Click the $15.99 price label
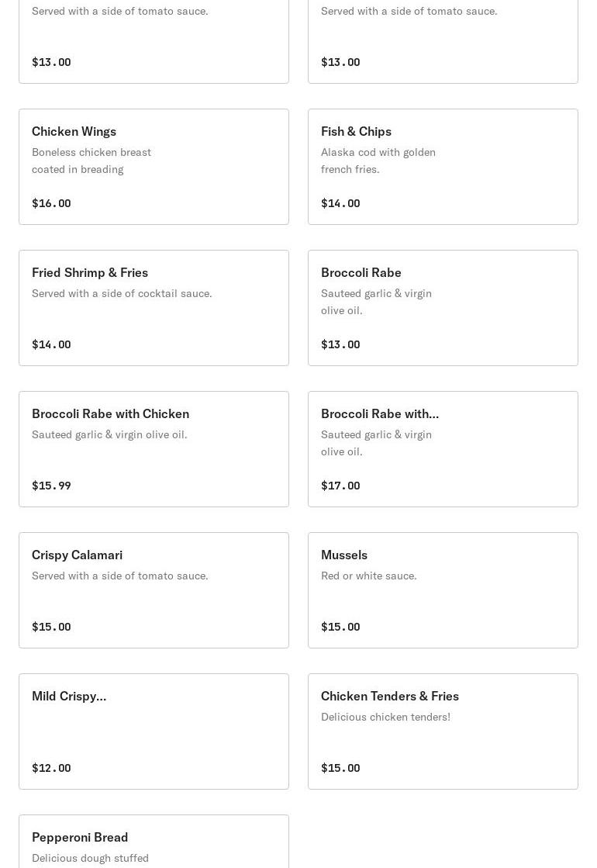This screenshot has height=868, width=597. 51,486
